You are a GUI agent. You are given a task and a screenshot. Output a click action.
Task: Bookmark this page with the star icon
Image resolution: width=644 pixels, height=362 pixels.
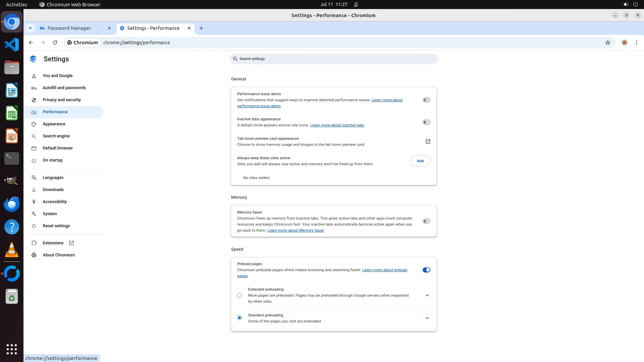[607, 43]
